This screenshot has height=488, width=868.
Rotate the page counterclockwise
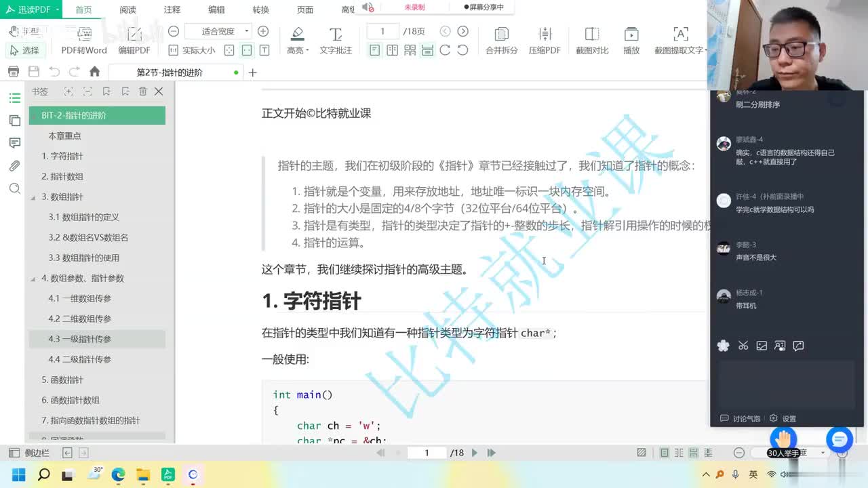pyautogui.click(x=462, y=50)
